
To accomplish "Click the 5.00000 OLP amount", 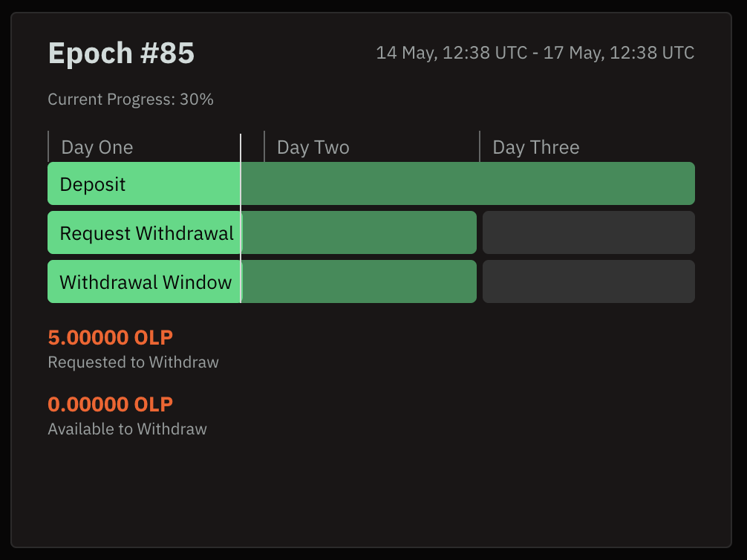I will (x=111, y=337).
